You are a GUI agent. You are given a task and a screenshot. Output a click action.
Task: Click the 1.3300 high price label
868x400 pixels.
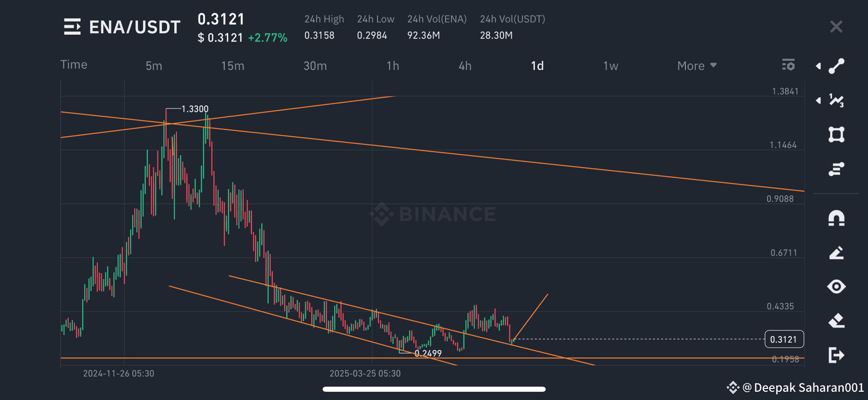(x=195, y=109)
